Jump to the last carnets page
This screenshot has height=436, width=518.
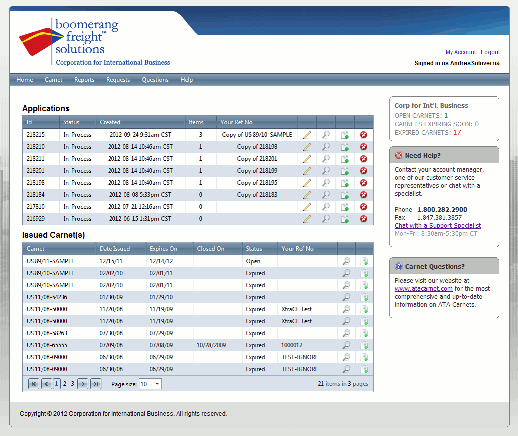[96, 384]
